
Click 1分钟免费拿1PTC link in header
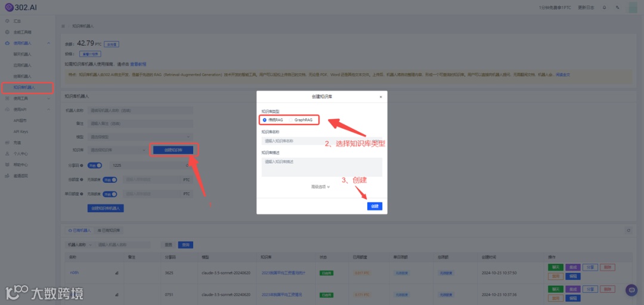[555, 7]
